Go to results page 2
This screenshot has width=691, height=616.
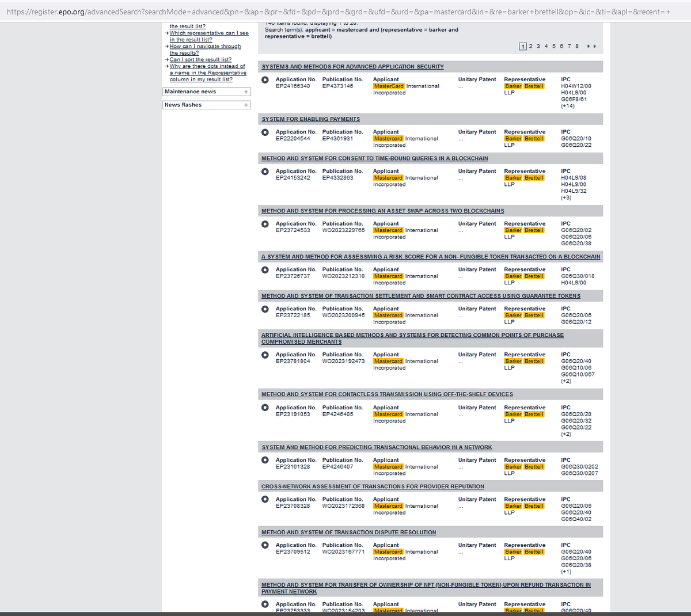point(531,46)
